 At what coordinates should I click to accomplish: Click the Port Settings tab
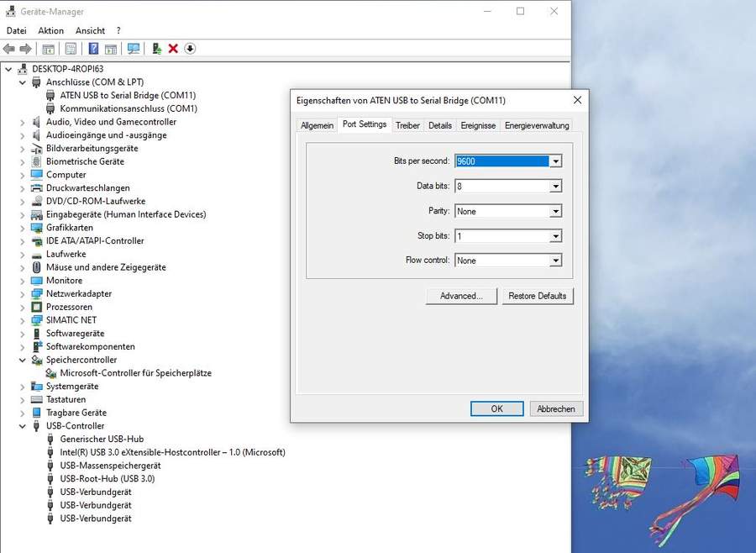(x=365, y=124)
